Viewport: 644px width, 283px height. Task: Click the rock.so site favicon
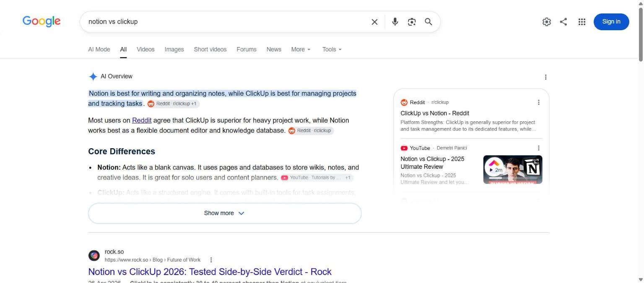tap(94, 255)
